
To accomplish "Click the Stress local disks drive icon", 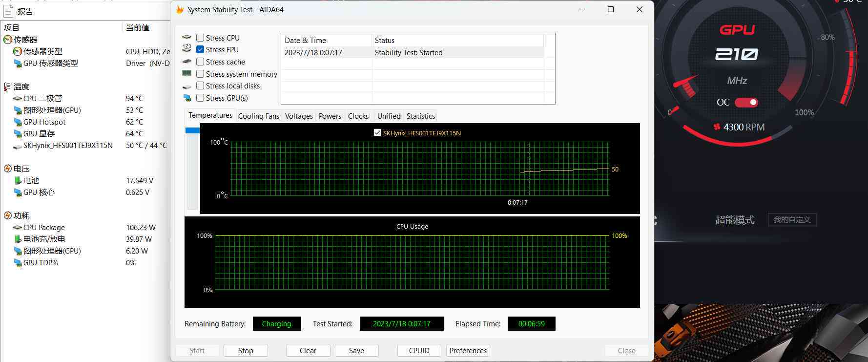I will click(x=186, y=86).
